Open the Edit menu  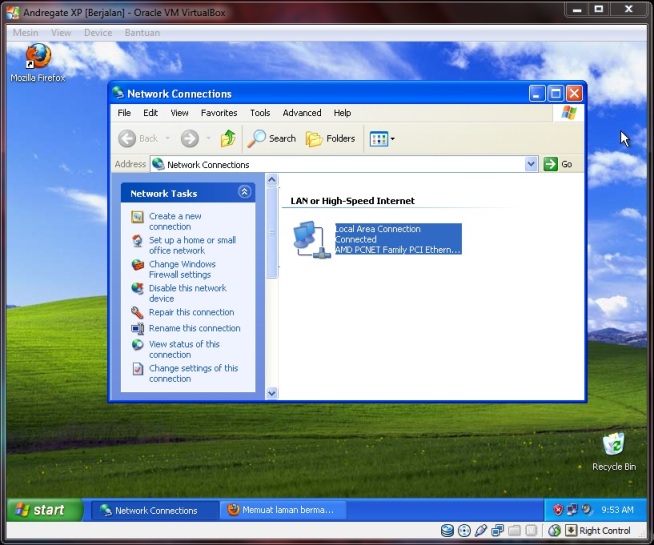[151, 113]
